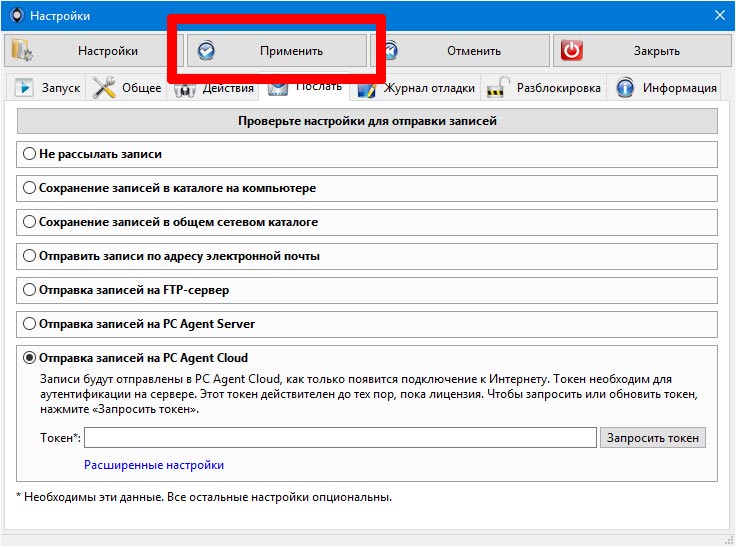
Task: Switch to the Общее tab
Action: [128, 88]
